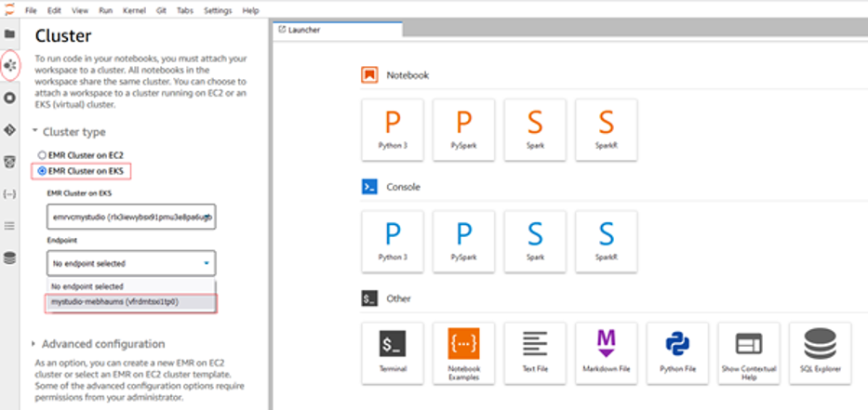The height and width of the screenshot is (410, 868).
Task: Launch Spark notebook
Action: click(535, 130)
